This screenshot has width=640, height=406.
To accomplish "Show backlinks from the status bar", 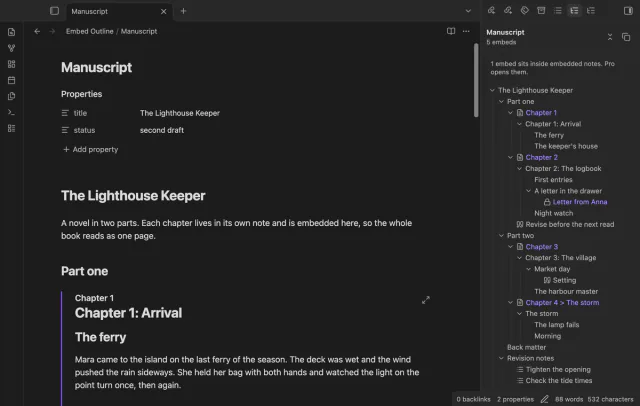I will point(473,399).
